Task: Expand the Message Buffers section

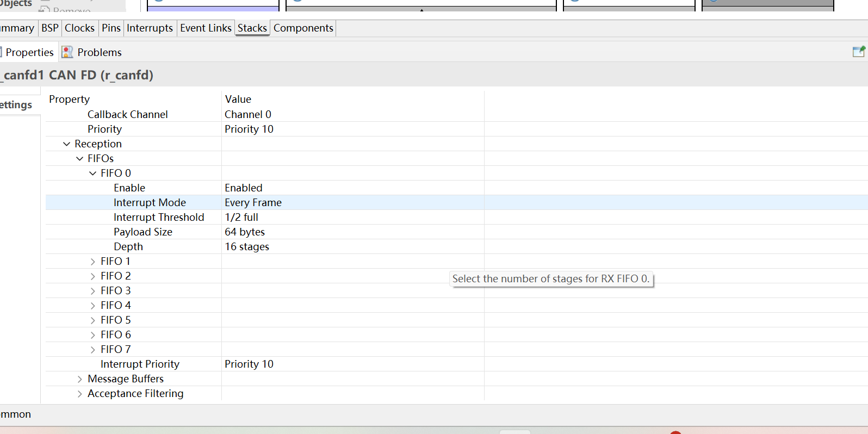Action: pyautogui.click(x=79, y=379)
